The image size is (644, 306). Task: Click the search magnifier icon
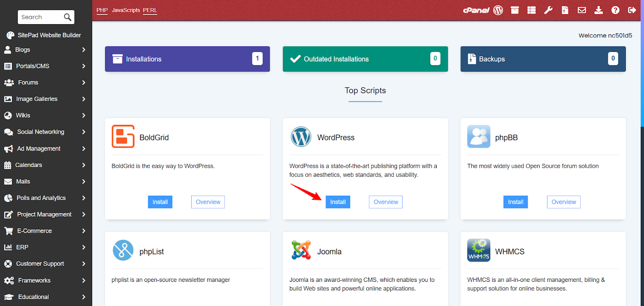[68, 17]
